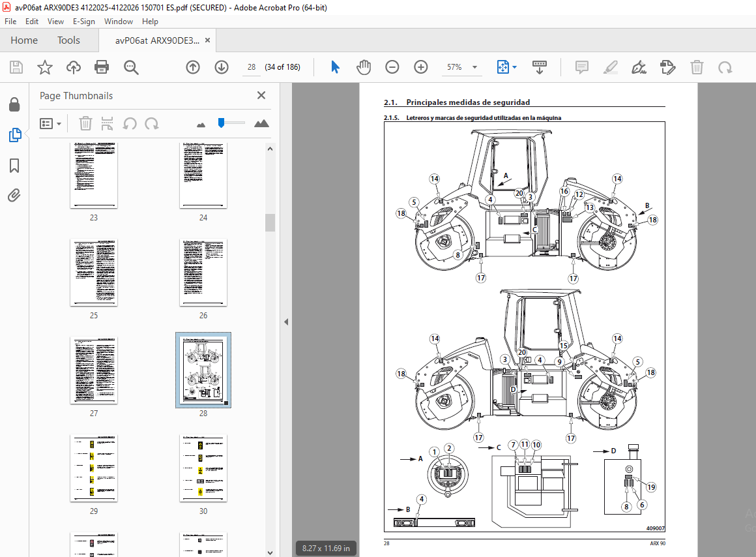The image size is (756, 557).
Task: Close the Page Thumbnails panel
Action: [261, 95]
